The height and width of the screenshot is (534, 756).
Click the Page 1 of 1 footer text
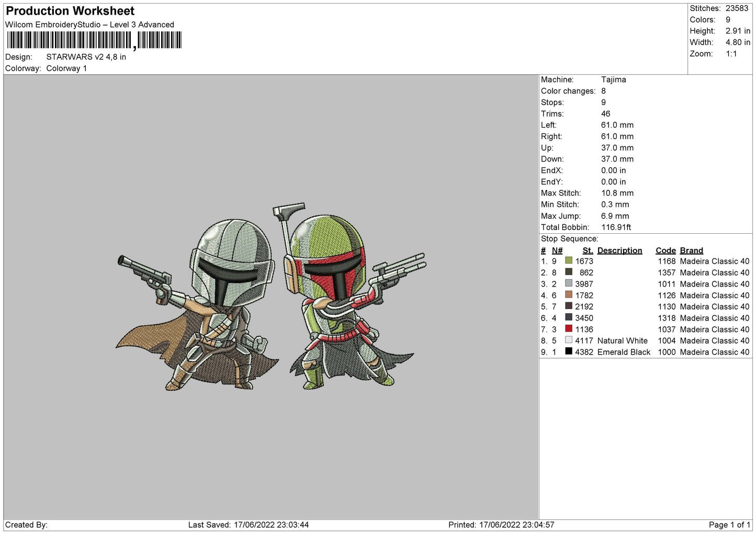point(729,525)
